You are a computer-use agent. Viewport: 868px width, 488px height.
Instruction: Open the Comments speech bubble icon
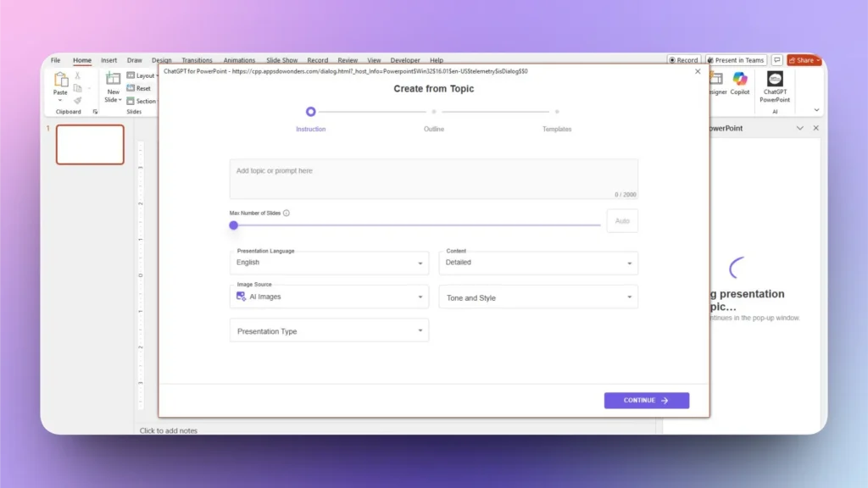pos(776,60)
